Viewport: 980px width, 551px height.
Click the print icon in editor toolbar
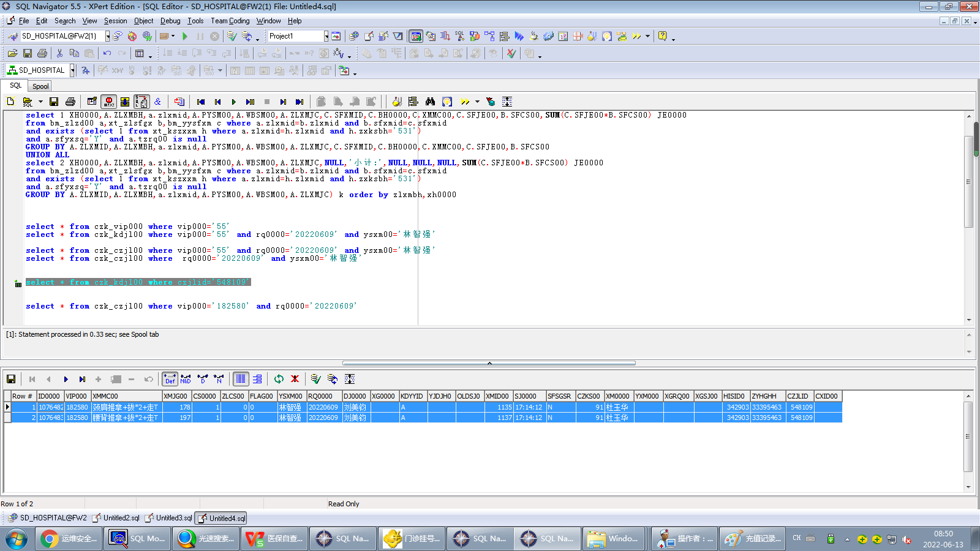point(70,102)
